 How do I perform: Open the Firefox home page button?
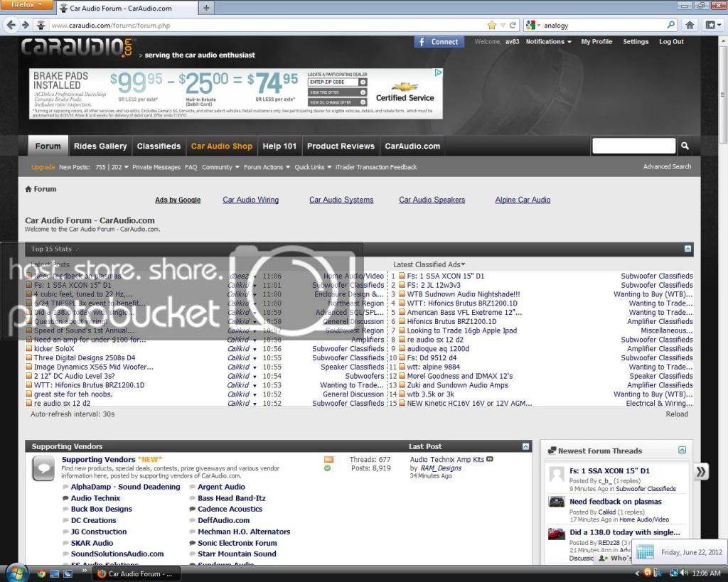pos(690,25)
